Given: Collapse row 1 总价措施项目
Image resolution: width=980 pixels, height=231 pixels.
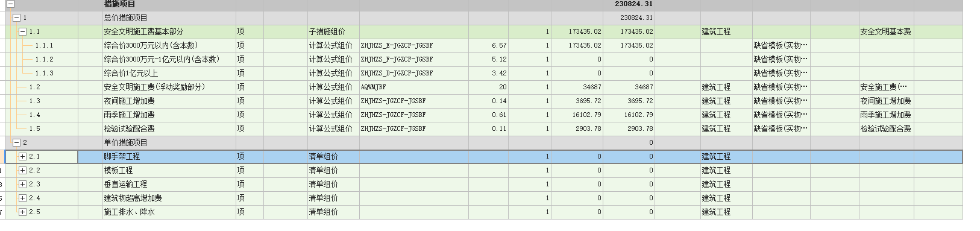Looking at the screenshot, I should coord(17,18).
